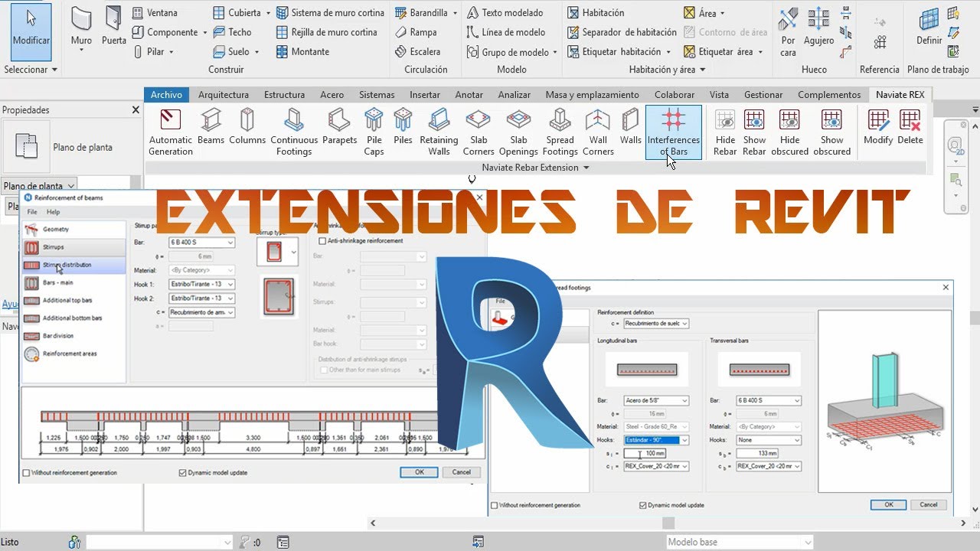980x551 pixels.
Task: Click Cancel in Reinforcement of beams dialog
Action: 462,472
